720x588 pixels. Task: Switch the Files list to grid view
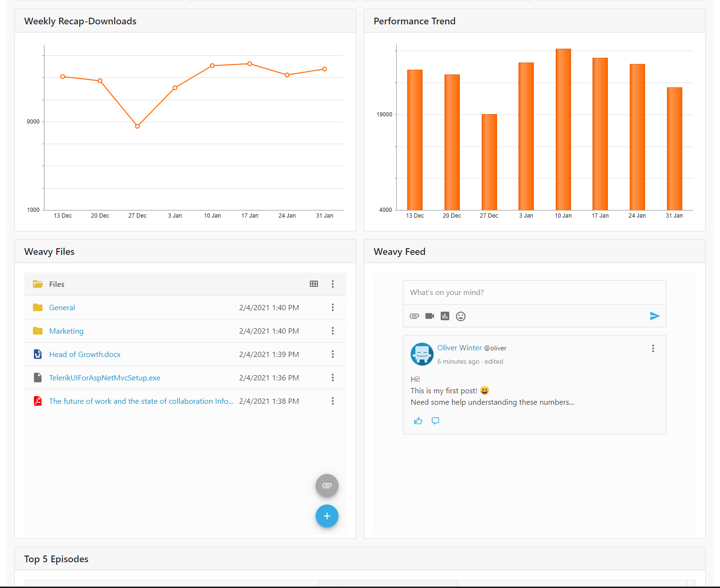(314, 283)
